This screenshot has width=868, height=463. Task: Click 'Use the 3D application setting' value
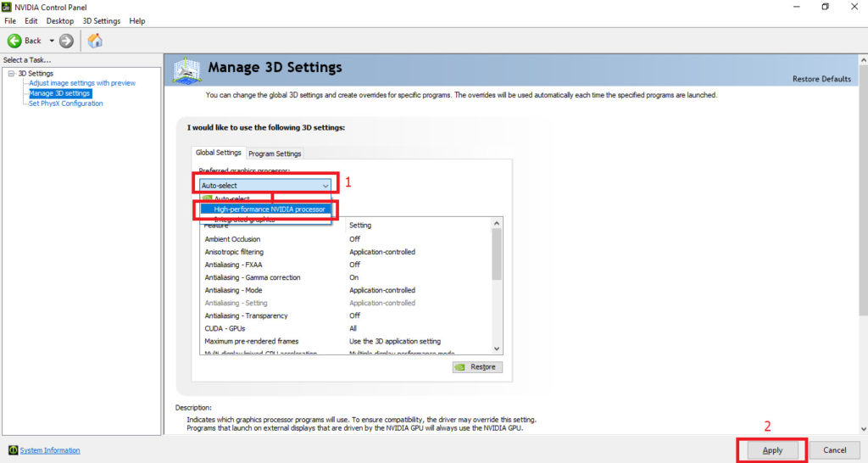pos(395,341)
